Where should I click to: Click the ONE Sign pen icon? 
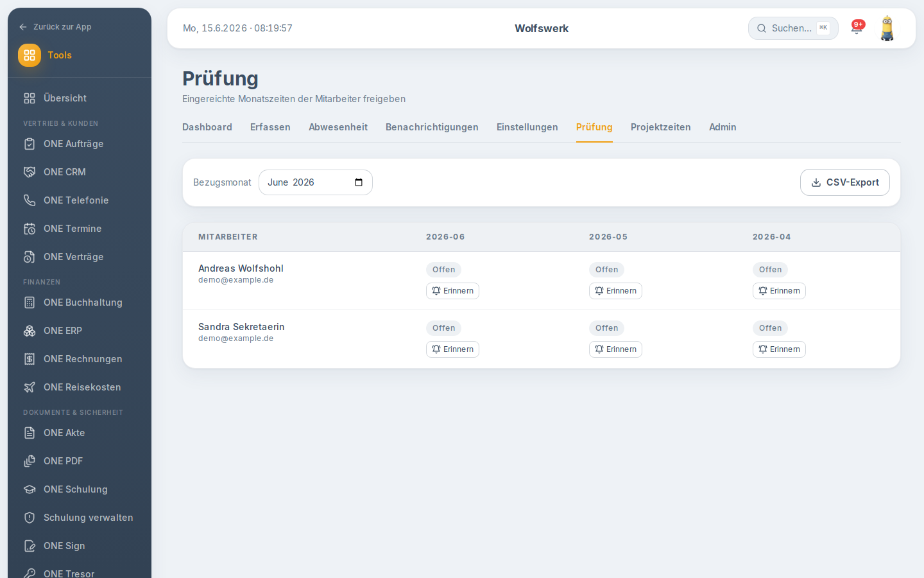[30, 546]
